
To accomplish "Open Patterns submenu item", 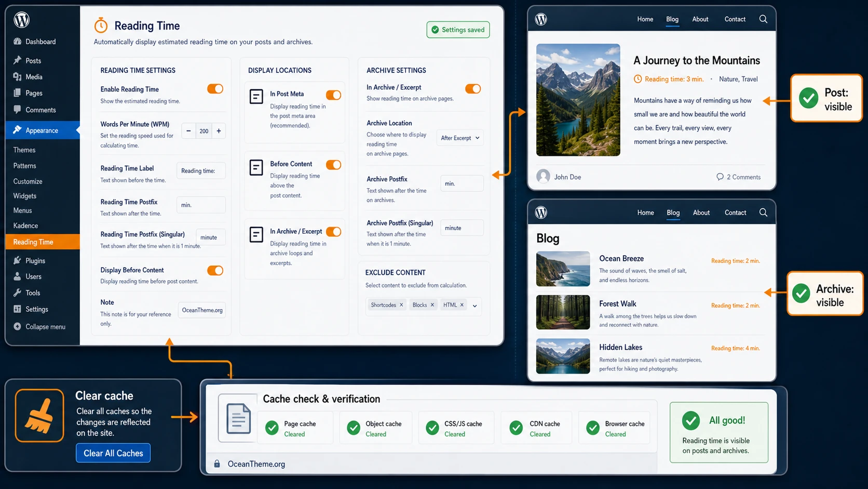I will (x=24, y=166).
